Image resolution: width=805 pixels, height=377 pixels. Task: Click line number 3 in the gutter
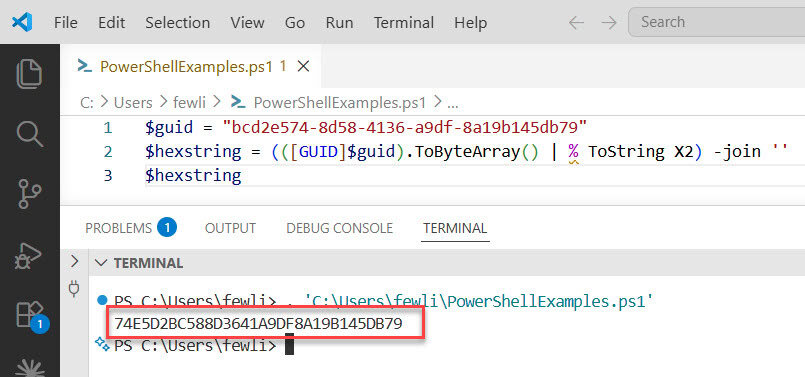(107, 176)
